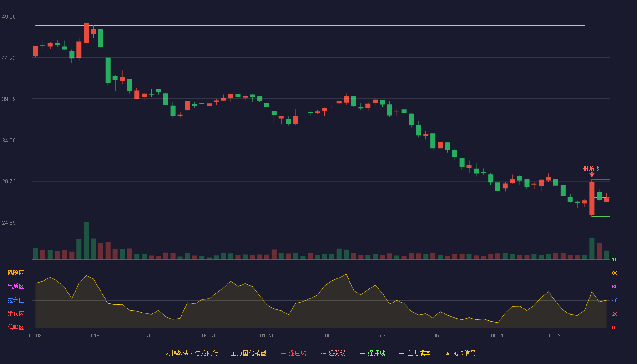The image size is (637, 364).
Task: Click the red 20 indicator axis label
Action: tap(615, 314)
